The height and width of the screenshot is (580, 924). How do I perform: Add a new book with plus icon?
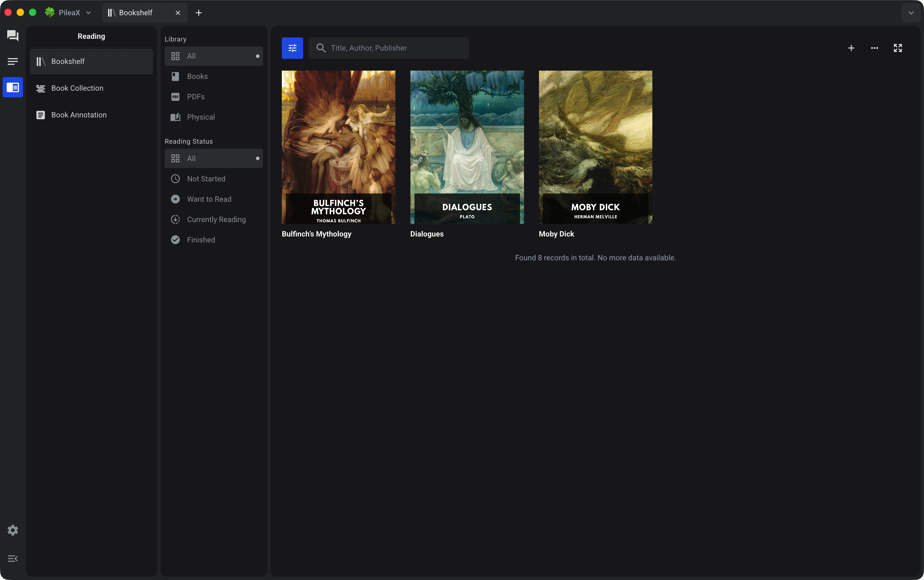tap(851, 48)
